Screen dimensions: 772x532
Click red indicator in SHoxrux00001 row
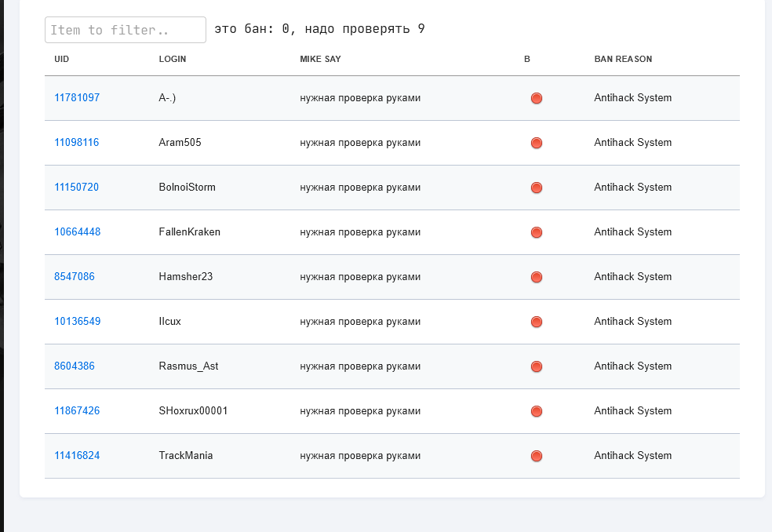pos(537,411)
